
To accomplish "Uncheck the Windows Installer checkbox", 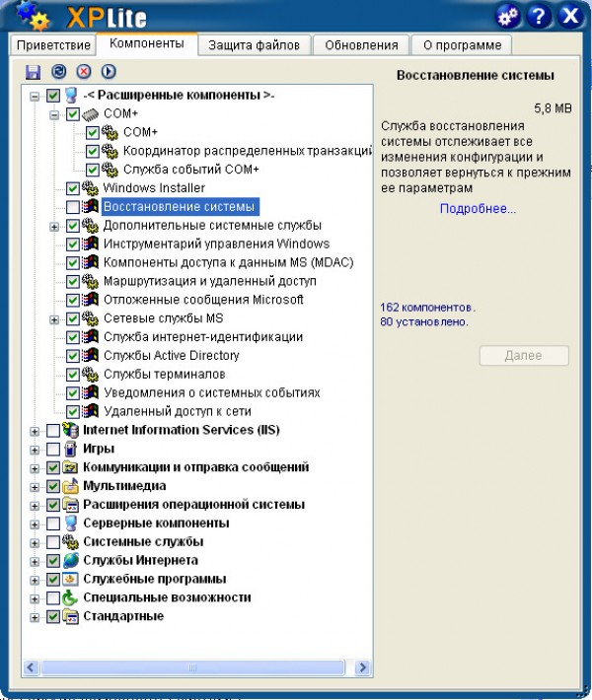I will pos(73,188).
